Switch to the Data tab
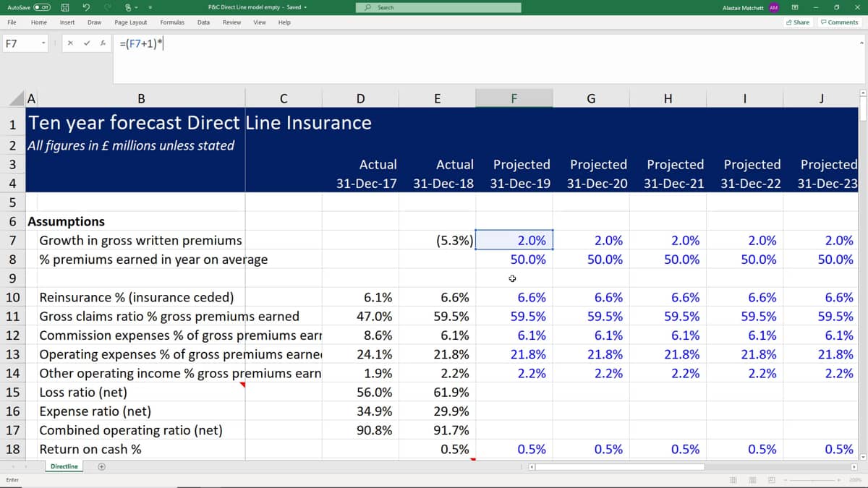This screenshot has height=488, width=868. point(204,22)
